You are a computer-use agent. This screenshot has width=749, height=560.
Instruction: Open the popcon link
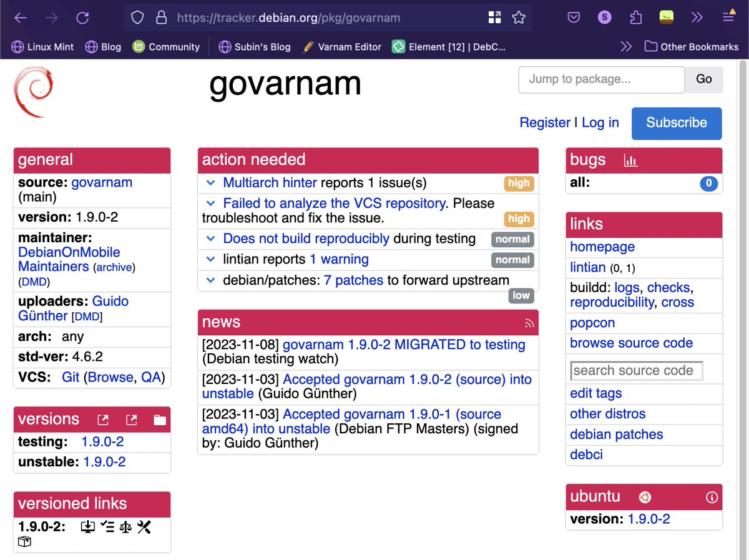[x=592, y=323]
